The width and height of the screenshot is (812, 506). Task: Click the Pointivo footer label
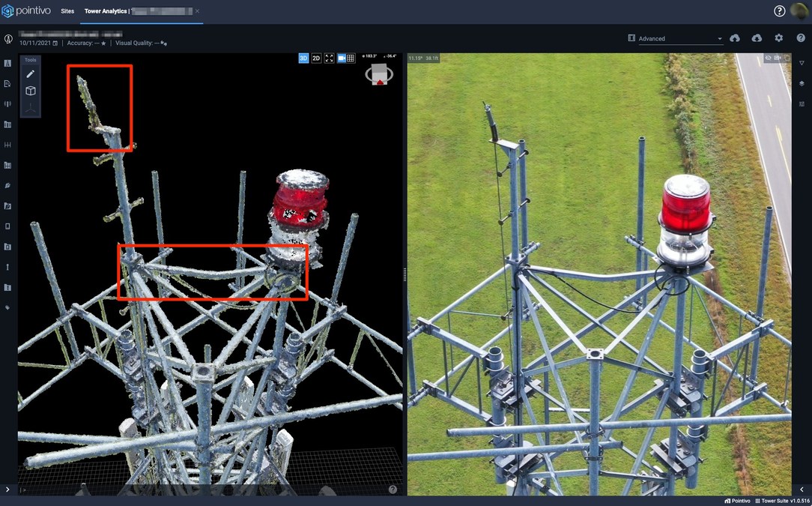[x=737, y=501]
